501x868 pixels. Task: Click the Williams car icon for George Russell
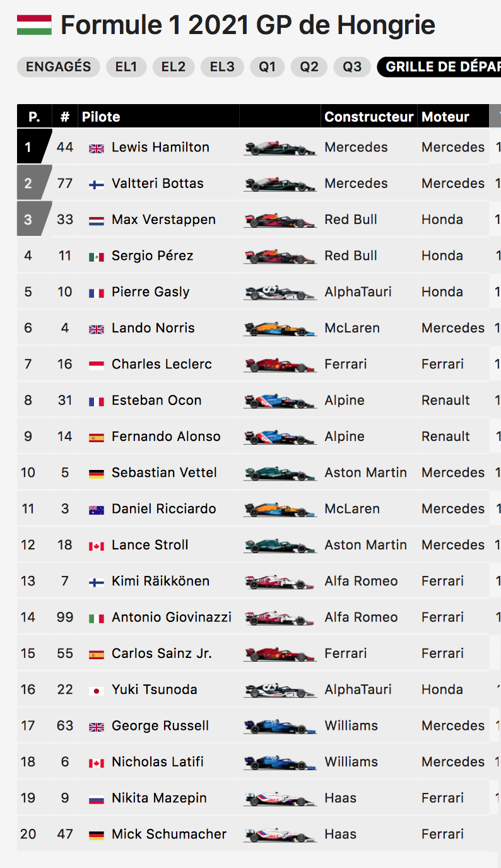coord(280,726)
